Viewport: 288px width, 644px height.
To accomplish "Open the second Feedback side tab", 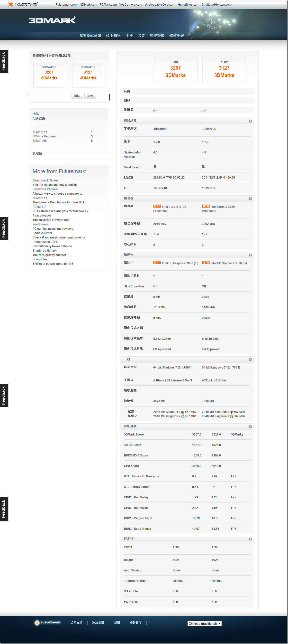I will 4,228.
